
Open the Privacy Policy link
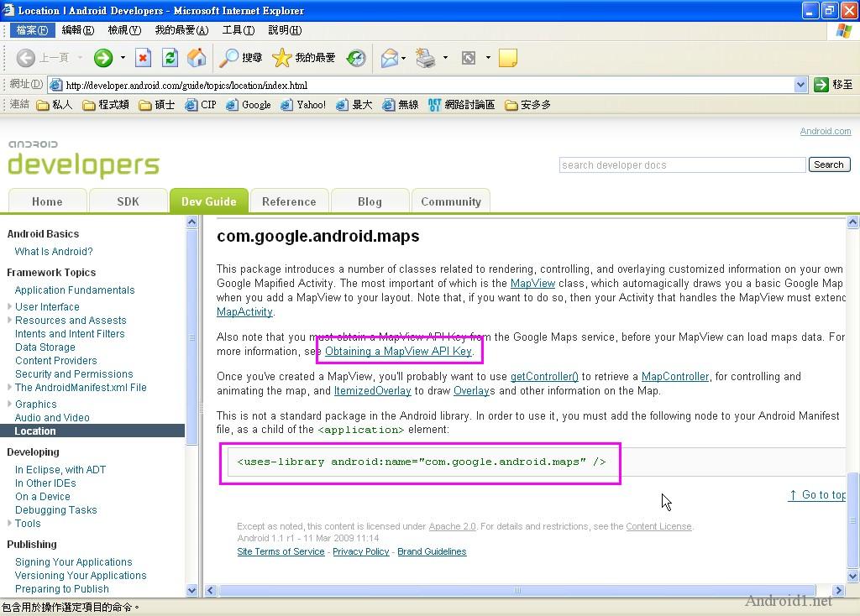(360, 551)
